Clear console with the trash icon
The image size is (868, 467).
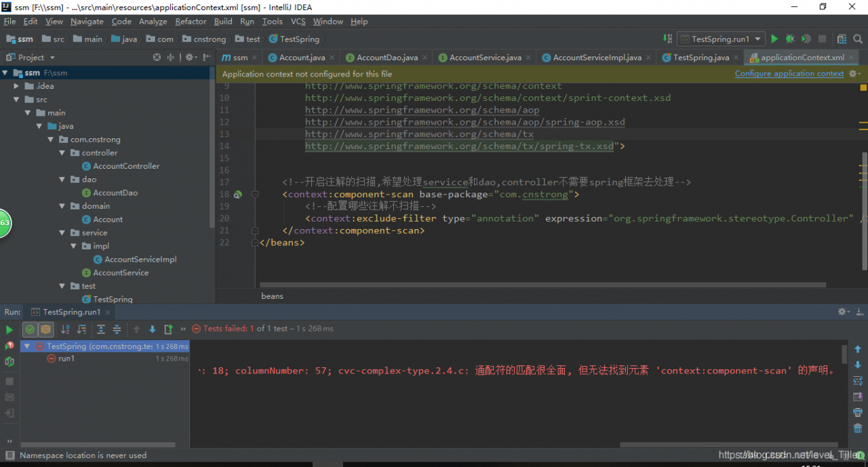coord(858,428)
